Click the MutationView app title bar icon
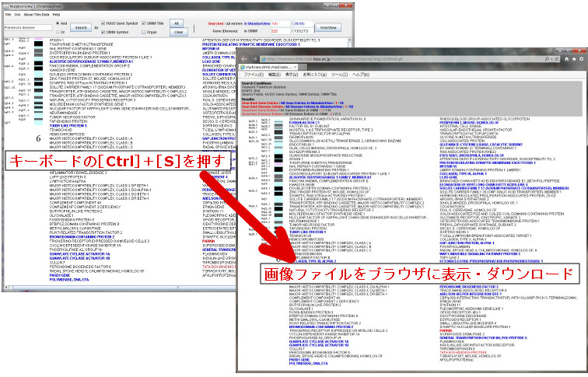The image size is (588, 377). pos(6,5)
